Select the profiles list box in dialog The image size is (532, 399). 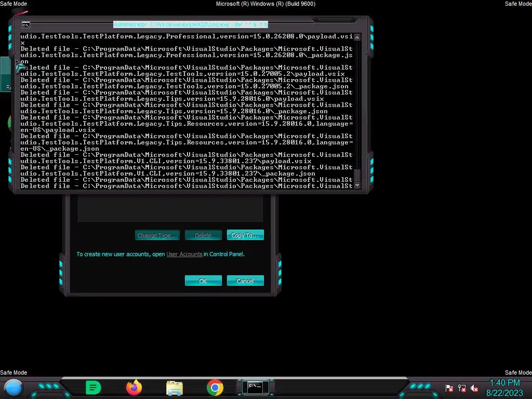170,208
